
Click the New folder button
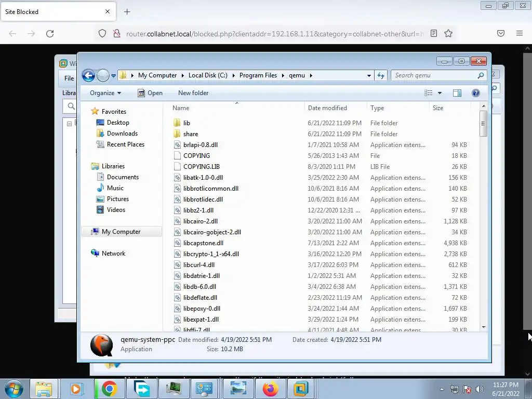(x=193, y=93)
